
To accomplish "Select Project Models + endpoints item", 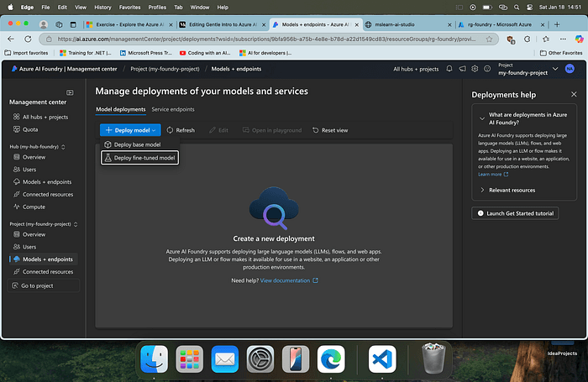I will [43, 259].
